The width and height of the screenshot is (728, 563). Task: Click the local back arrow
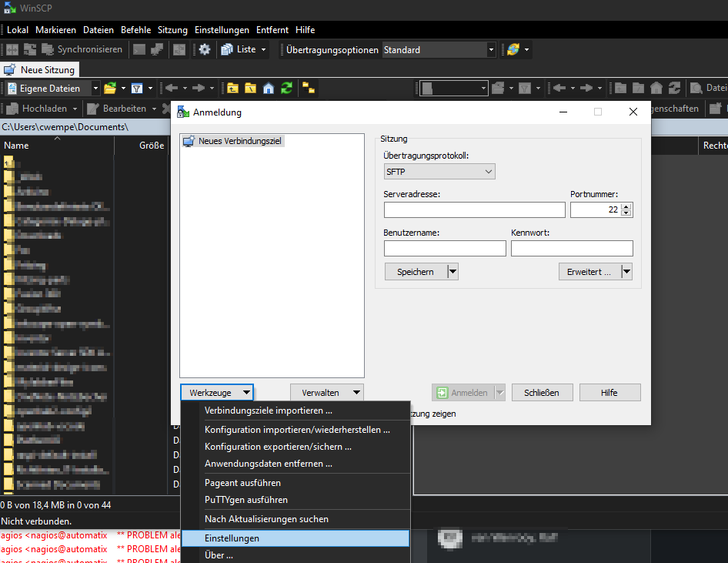(172, 89)
